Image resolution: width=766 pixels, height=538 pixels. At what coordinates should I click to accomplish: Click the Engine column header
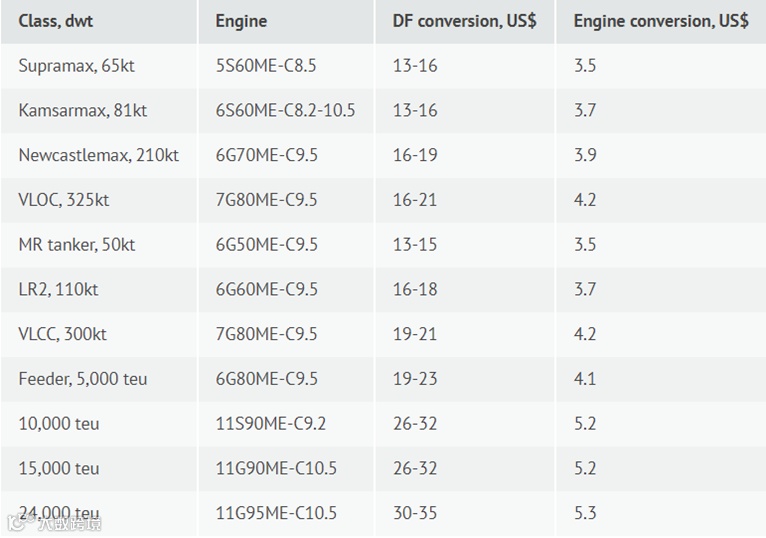pyautogui.click(x=241, y=21)
